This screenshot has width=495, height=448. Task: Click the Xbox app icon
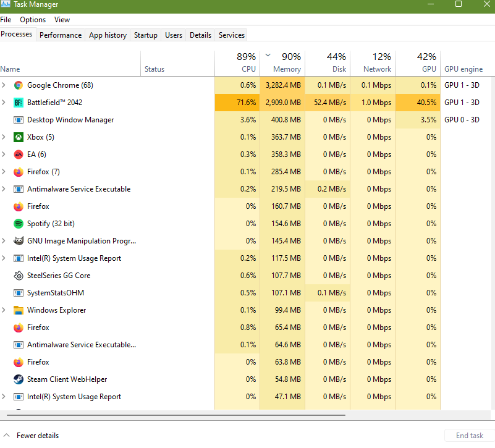19,137
